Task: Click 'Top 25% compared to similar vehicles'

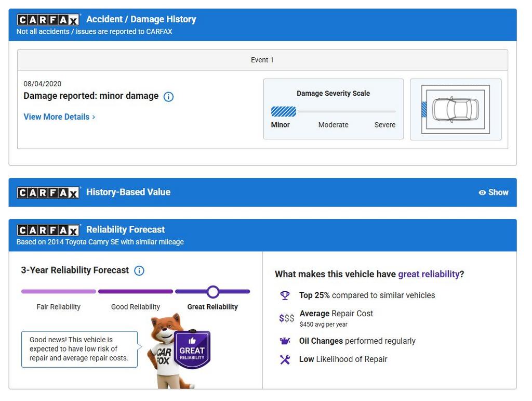Action: pos(367,295)
